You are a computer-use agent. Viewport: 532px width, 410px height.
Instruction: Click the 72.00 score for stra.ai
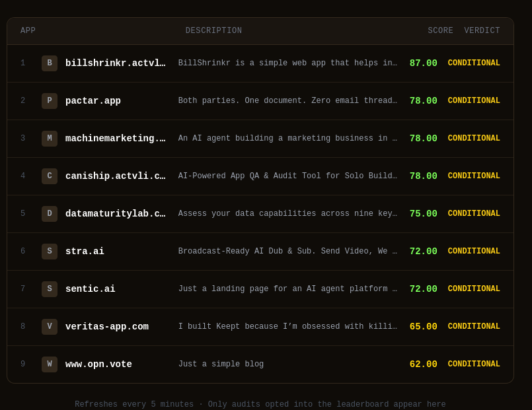tap(423, 252)
